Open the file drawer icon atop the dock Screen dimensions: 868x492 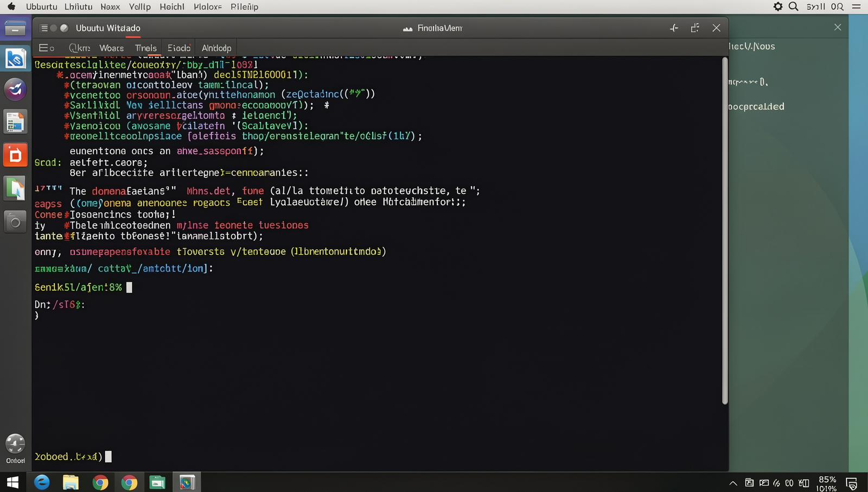click(x=15, y=28)
